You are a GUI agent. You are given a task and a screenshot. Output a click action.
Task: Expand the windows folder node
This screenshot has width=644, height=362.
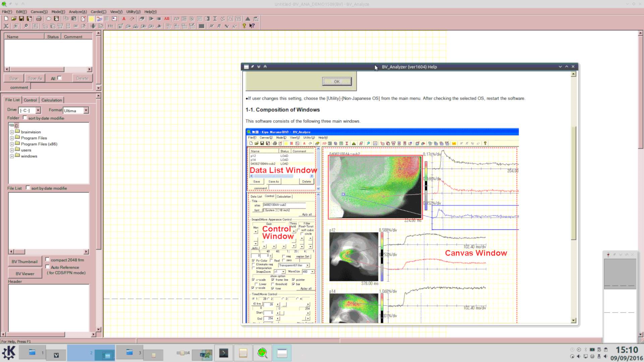coord(12,156)
